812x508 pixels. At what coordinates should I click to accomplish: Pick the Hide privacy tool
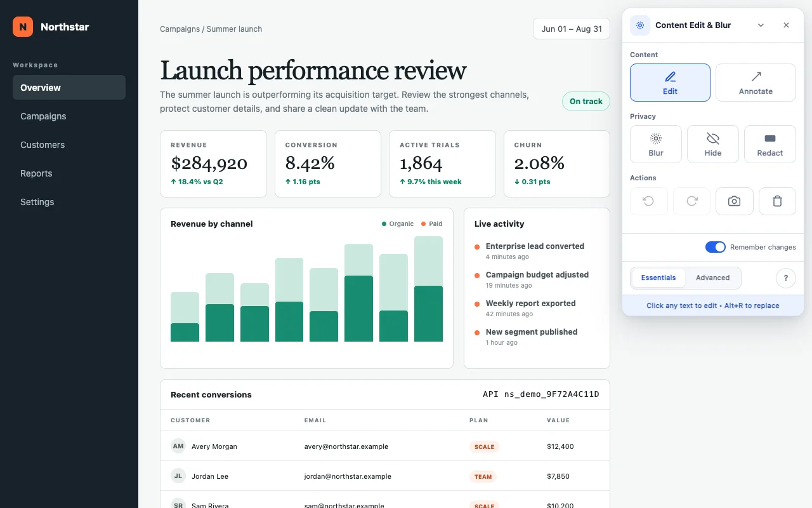713,144
